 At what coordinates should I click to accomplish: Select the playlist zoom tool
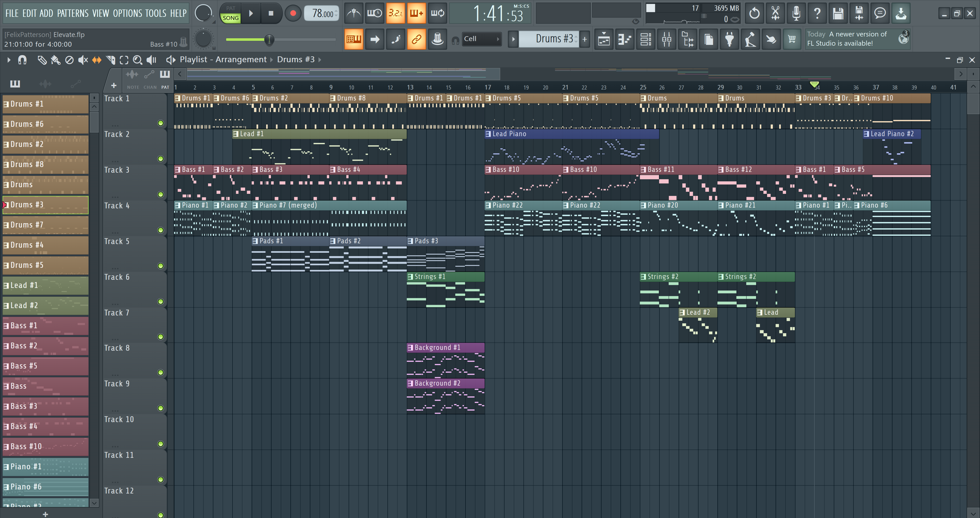[x=137, y=60]
